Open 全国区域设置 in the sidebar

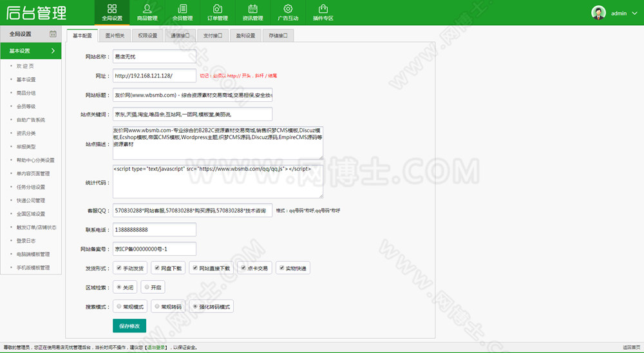pyautogui.click(x=31, y=214)
